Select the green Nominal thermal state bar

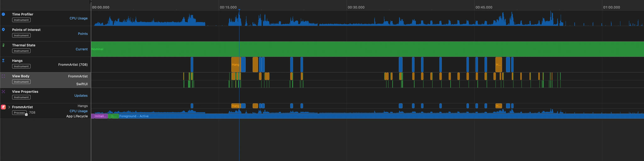click(367, 49)
